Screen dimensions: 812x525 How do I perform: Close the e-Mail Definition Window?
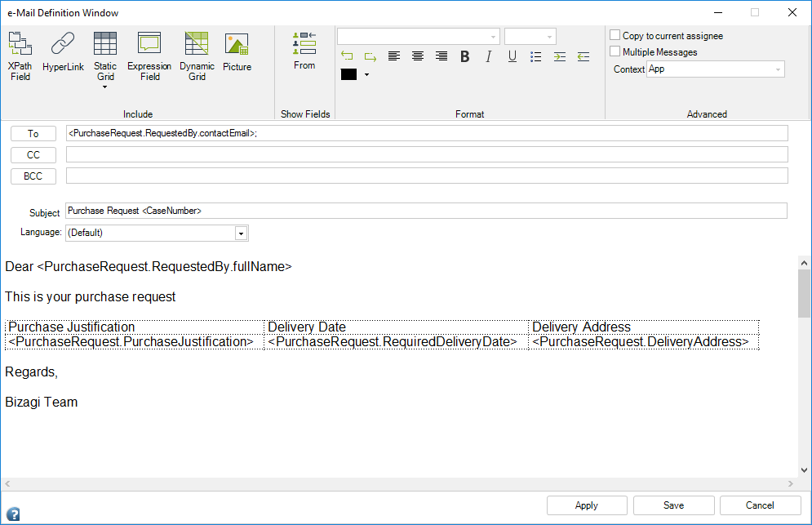(792, 12)
